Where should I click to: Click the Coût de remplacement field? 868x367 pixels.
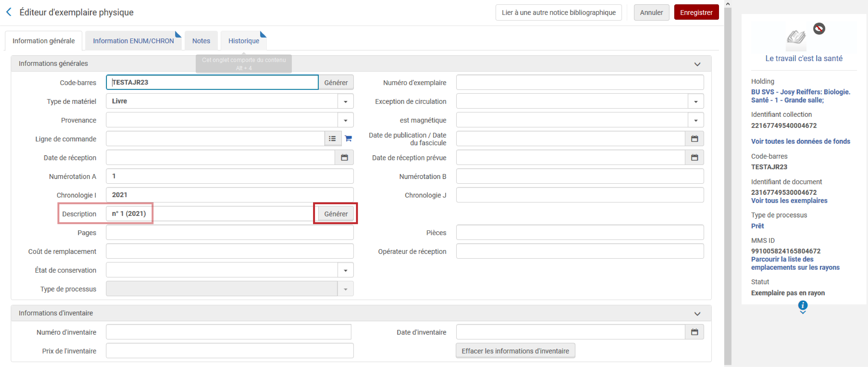coord(230,251)
